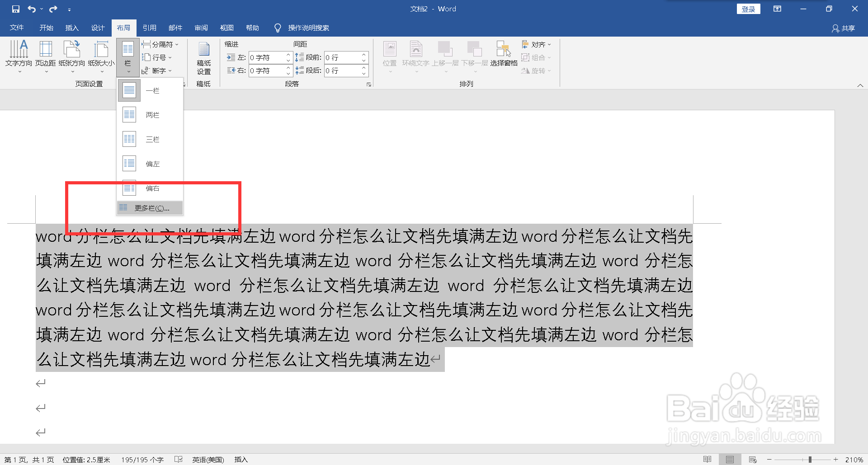Switch to Print Layout view

(x=730, y=460)
